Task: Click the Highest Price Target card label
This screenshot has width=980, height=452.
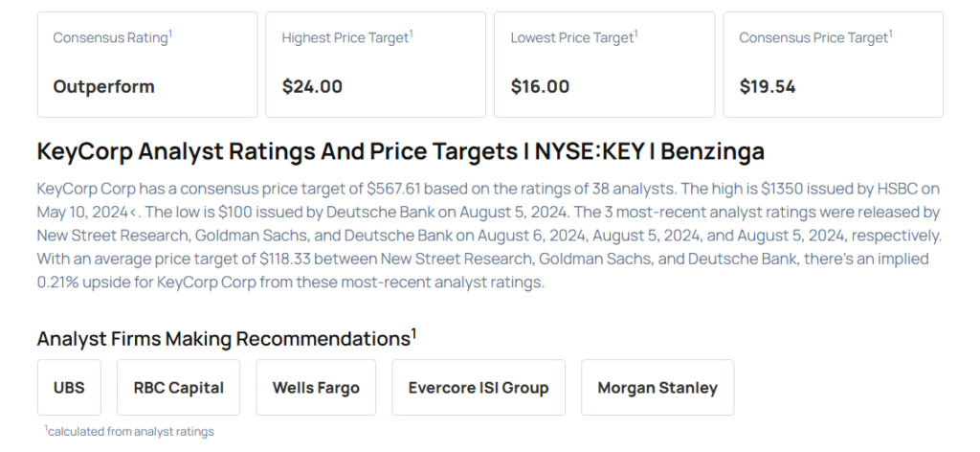Action: click(x=345, y=38)
